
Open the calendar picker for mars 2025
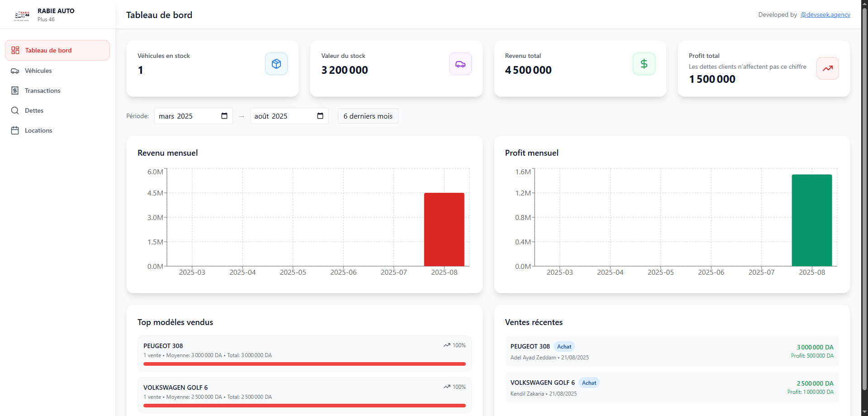click(224, 116)
